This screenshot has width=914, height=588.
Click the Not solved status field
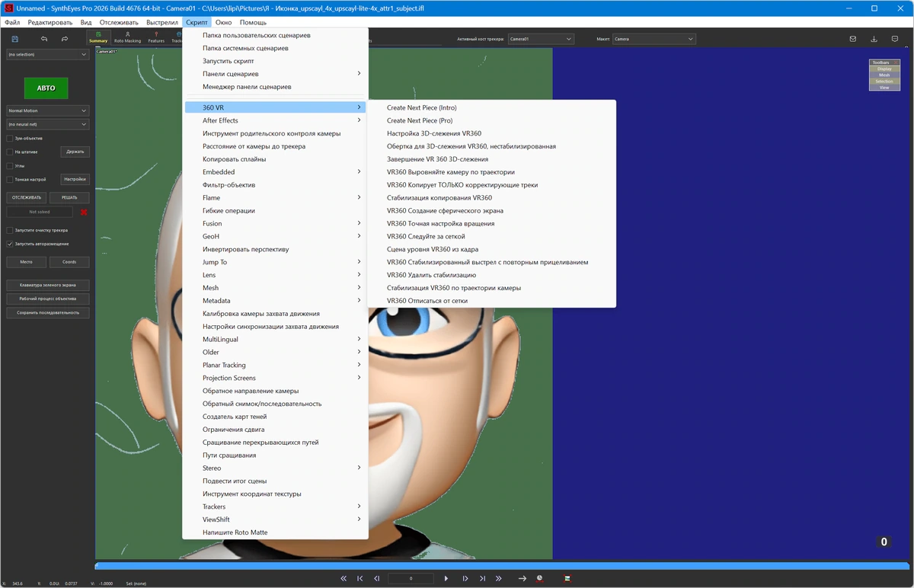coord(40,212)
